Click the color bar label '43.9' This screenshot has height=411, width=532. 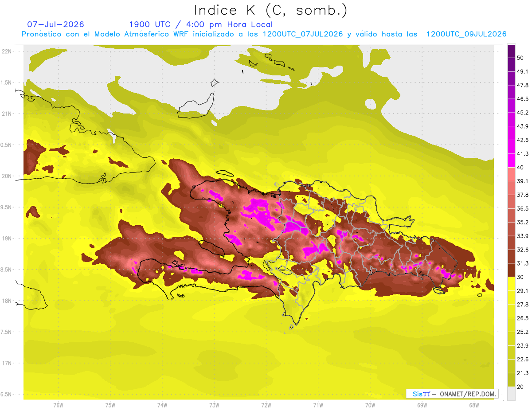(523, 126)
